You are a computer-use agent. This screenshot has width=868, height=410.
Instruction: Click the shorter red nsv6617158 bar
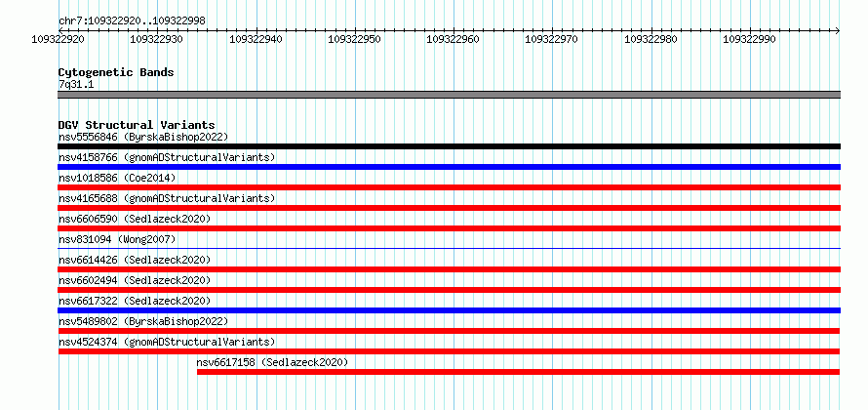518,372
